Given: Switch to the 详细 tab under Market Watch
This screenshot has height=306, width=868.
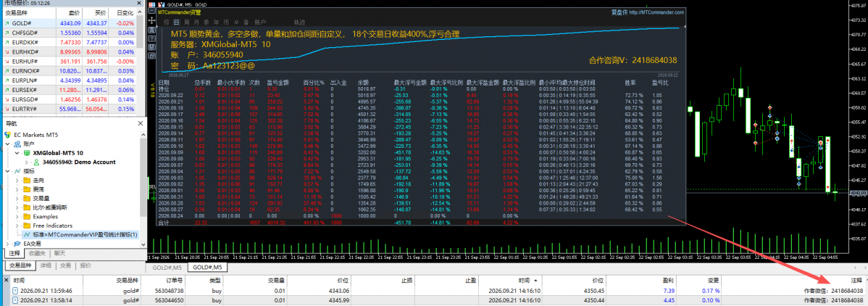Looking at the screenshot, I should click(46, 265).
